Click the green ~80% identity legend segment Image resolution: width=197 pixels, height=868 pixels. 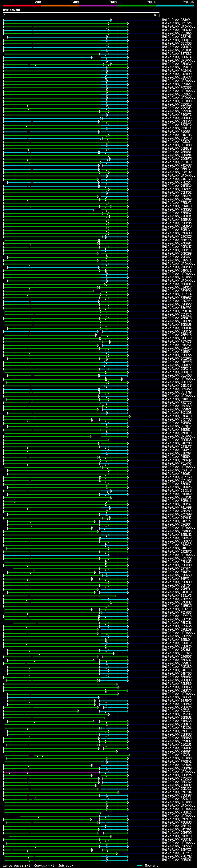[137, 6]
